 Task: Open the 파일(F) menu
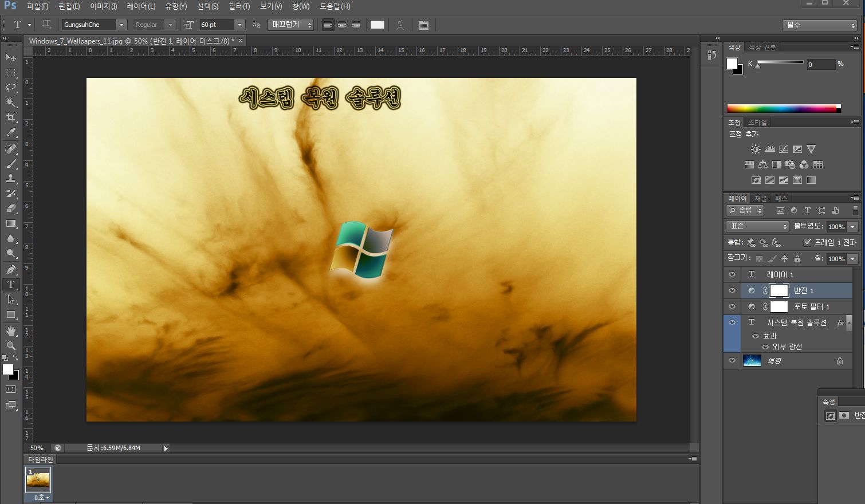tap(38, 6)
